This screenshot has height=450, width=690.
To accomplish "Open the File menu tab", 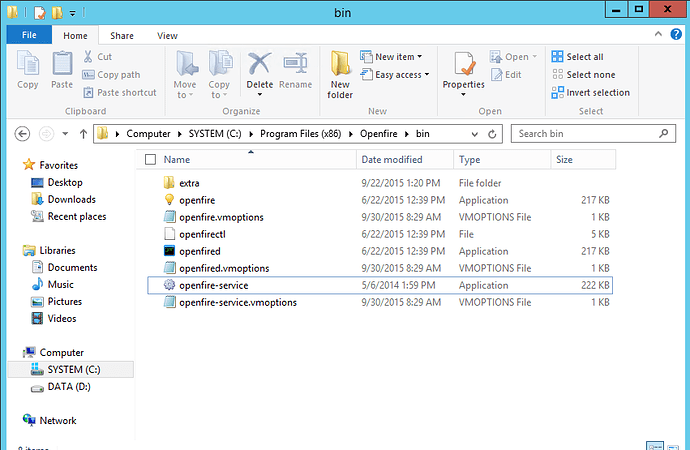I will (x=29, y=35).
